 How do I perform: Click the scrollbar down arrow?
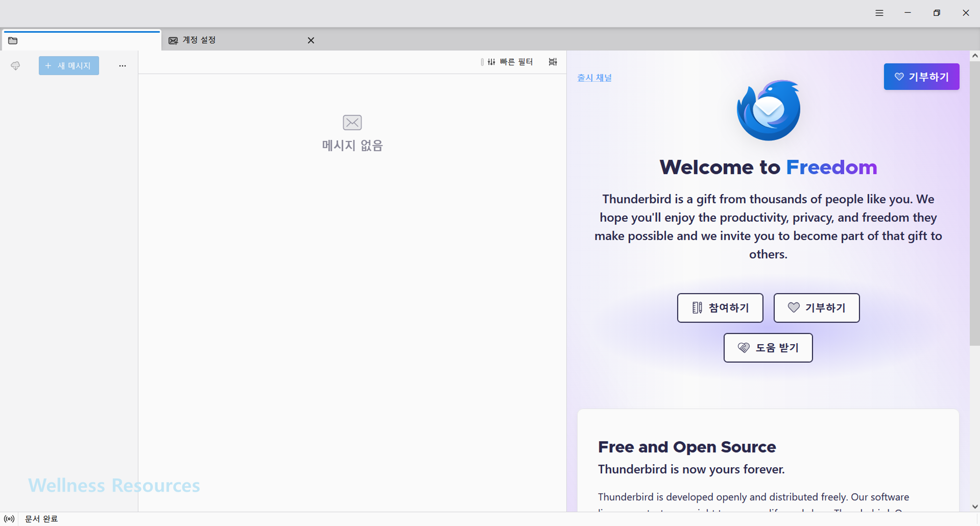[975, 506]
